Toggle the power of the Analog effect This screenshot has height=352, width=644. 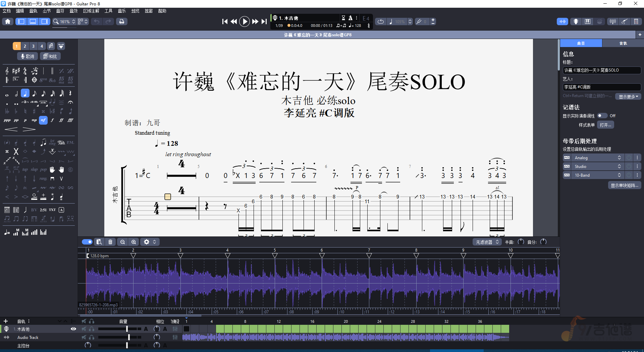629,158
